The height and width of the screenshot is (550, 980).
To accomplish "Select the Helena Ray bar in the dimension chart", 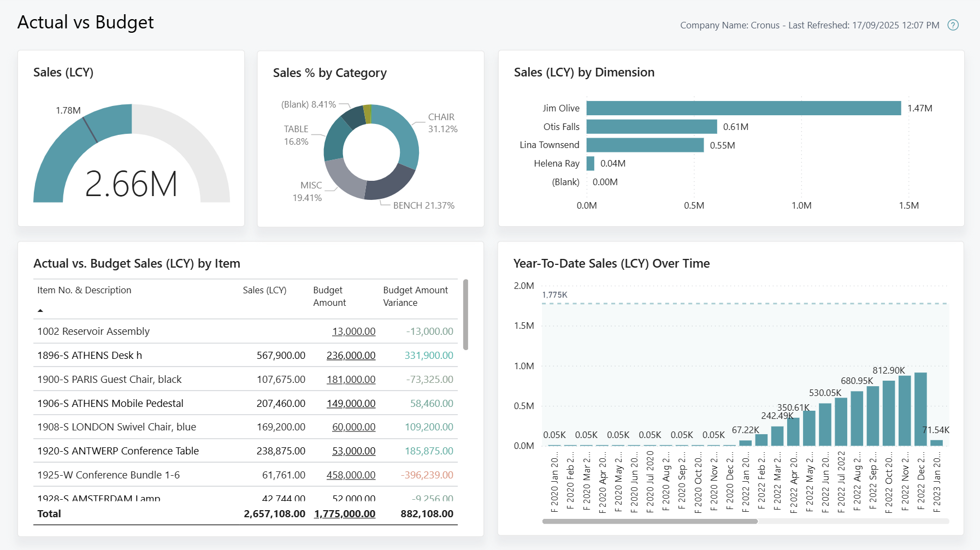I will [x=590, y=163].
